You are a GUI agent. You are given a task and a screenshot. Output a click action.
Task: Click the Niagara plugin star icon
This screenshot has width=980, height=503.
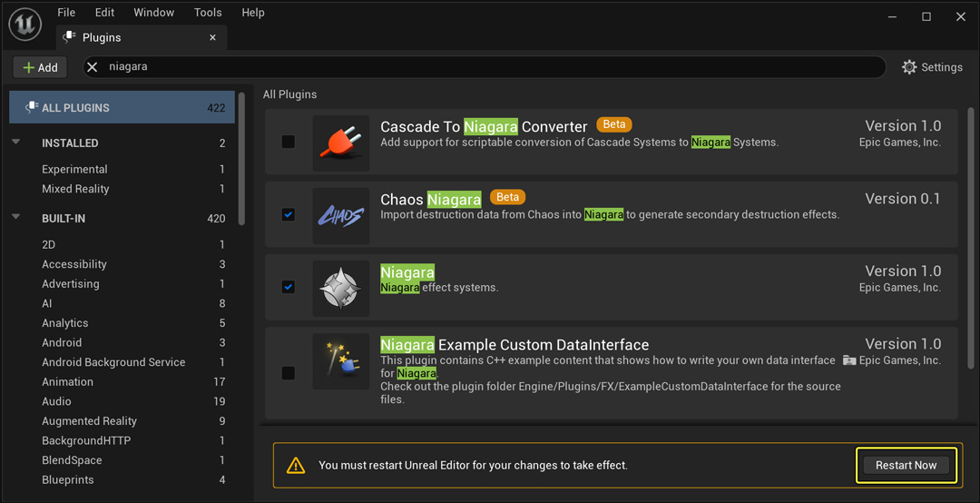click(x=341, y=288)
